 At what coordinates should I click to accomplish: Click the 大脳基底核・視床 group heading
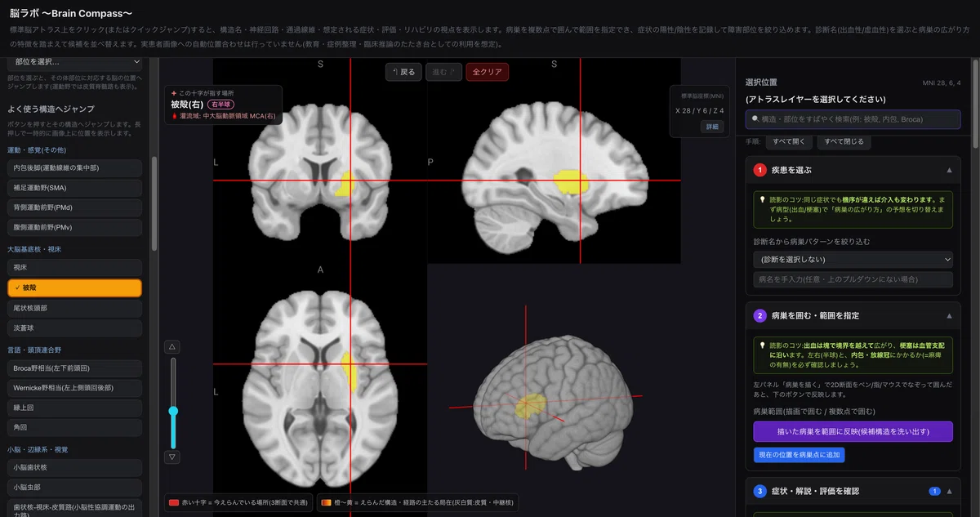pos(34,249)
